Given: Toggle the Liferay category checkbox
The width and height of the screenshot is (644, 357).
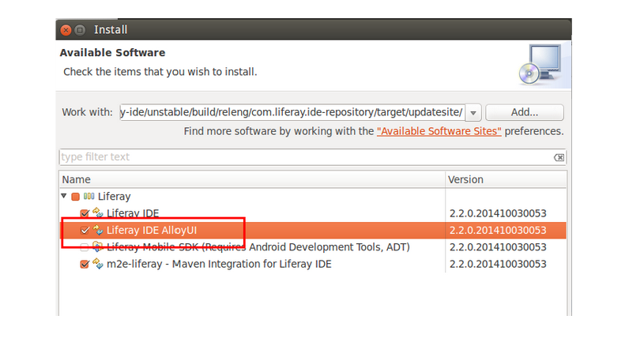Looking at the screenshot, I should (x=75, y=197).
